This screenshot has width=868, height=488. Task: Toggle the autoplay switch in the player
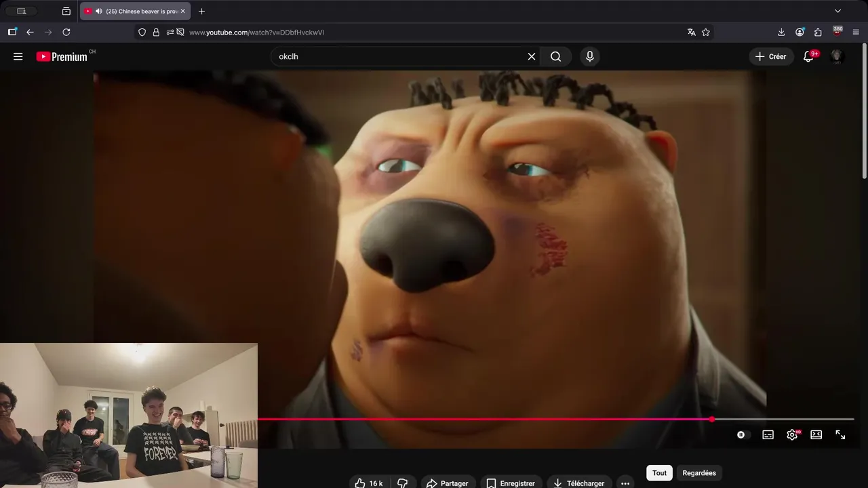tap(743, 435)
